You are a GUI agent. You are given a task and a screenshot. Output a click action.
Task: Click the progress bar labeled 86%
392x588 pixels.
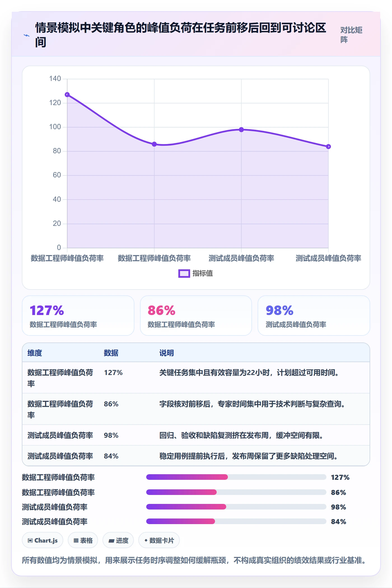[236, 492]
